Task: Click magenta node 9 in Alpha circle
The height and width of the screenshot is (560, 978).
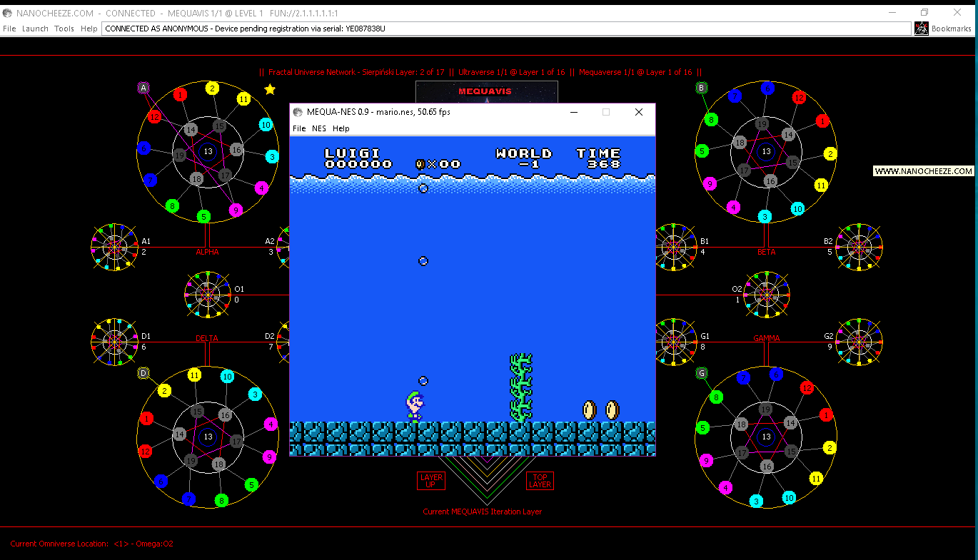Action: pyautogui.click(x=236, y=210)
